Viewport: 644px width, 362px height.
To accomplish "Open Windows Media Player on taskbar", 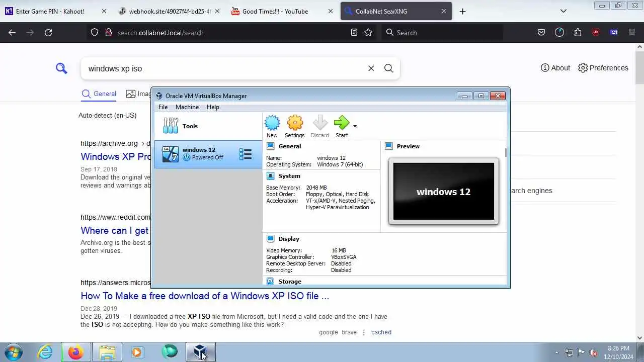I will click(137, 351).
